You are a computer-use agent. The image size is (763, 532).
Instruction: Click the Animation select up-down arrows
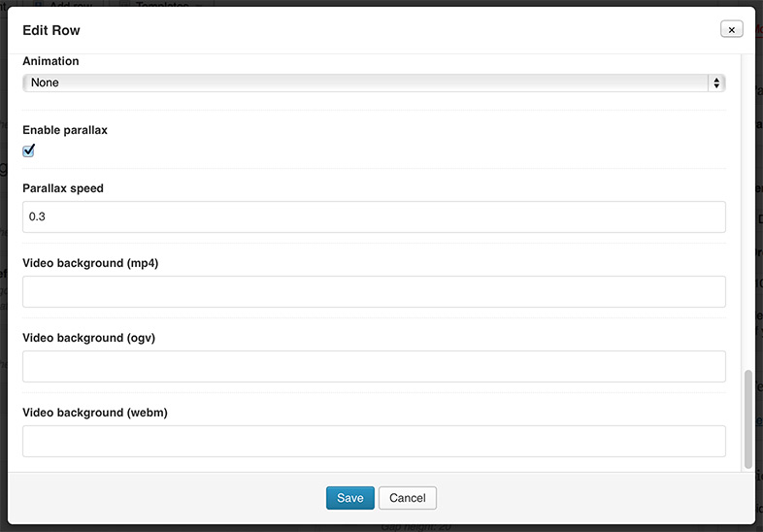click(x=716, y=83)
